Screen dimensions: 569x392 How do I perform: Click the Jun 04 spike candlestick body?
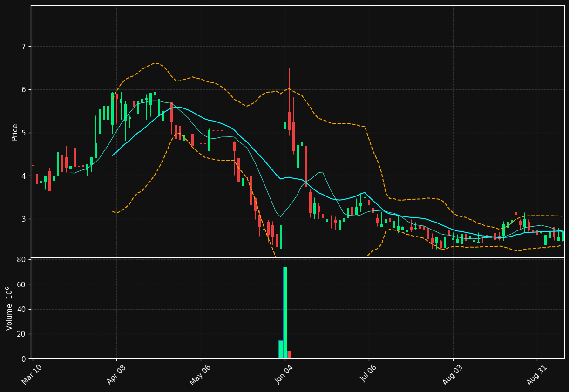pyautogui.click(x=285, y=126)
